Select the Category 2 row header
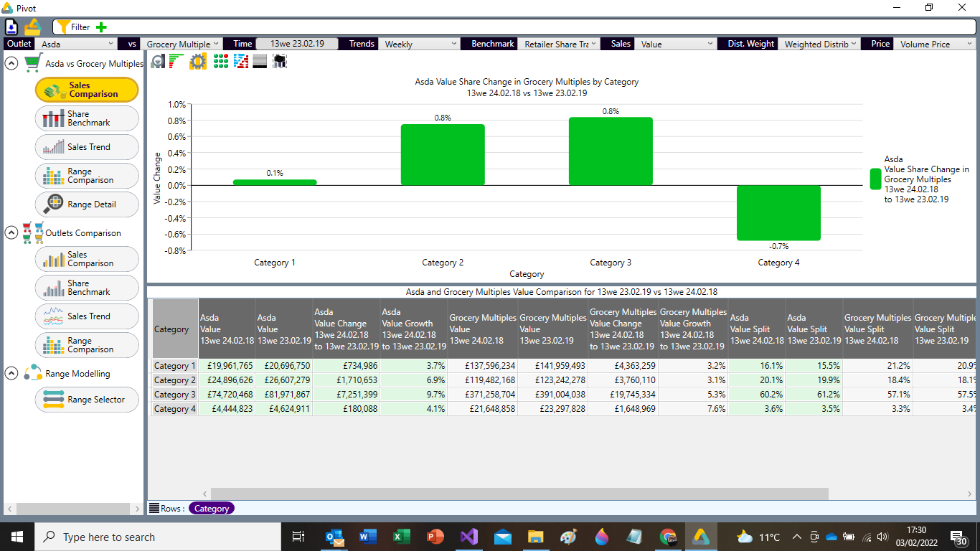Screen dimensions: 980x551 174,380
